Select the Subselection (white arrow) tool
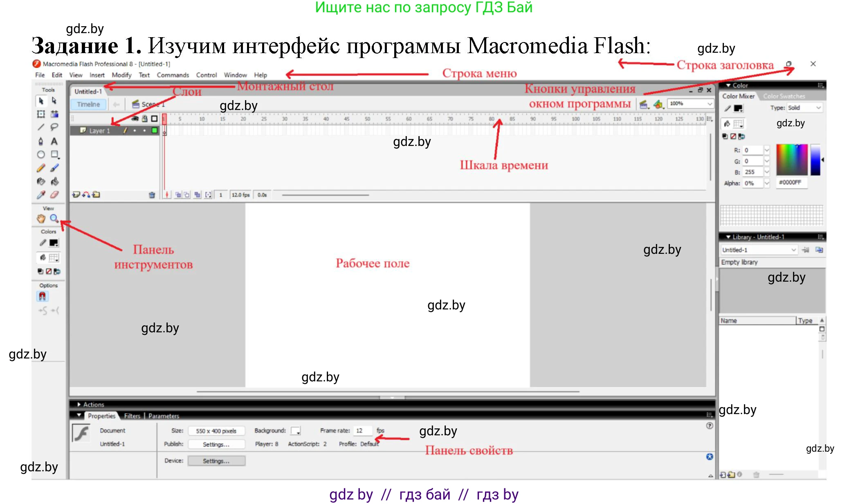The image size is (849, 504). coord(54,100)
